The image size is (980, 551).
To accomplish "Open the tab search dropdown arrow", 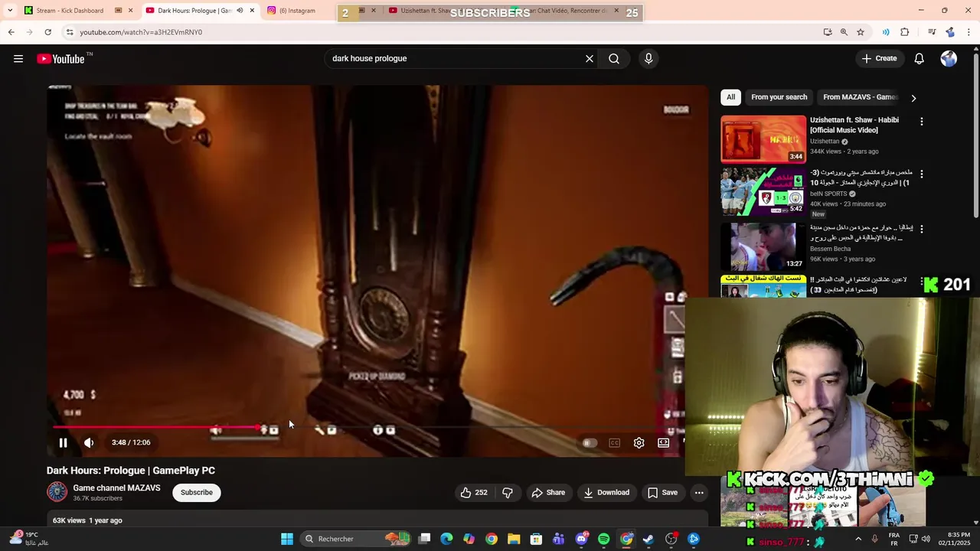I will pos(10,11).
